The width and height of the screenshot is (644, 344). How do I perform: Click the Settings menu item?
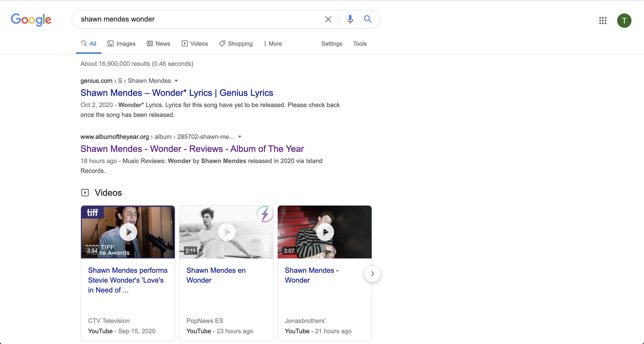tap(331, 43)
